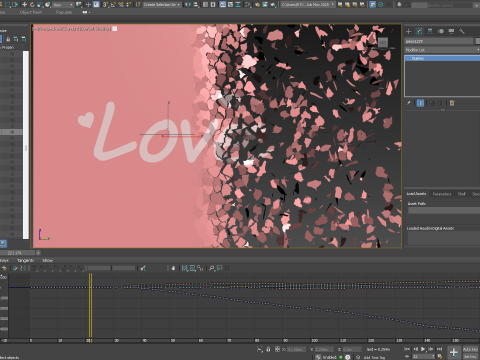Click the Isolate Selection icon
Screen dimensions: 480x360
point(260,349)
